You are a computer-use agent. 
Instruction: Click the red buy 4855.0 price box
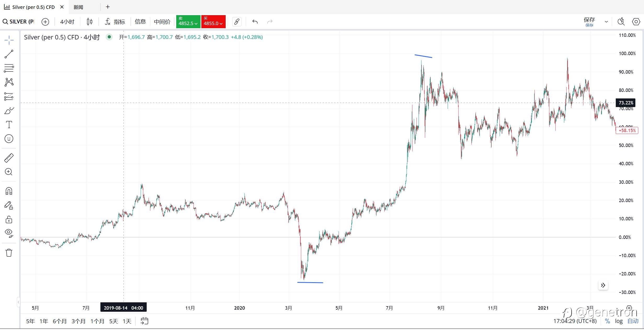pyautogui.click(x=213, y=22)
